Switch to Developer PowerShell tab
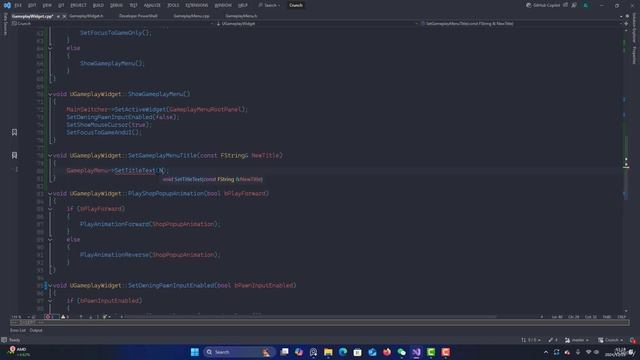Screen dimensions: 640x360 coord(138,16)
